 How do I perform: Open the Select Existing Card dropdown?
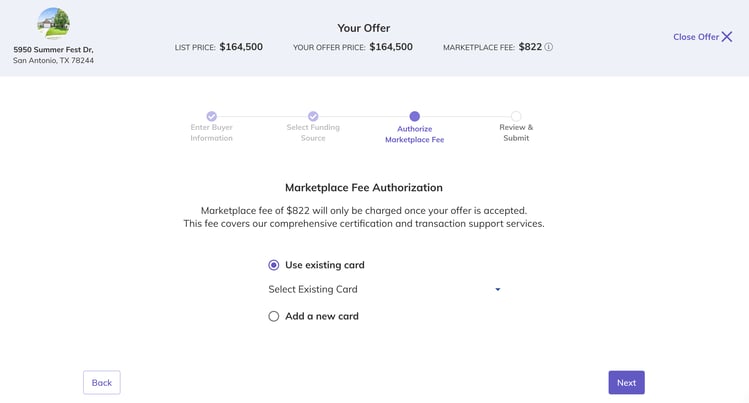tap(385, 289)
